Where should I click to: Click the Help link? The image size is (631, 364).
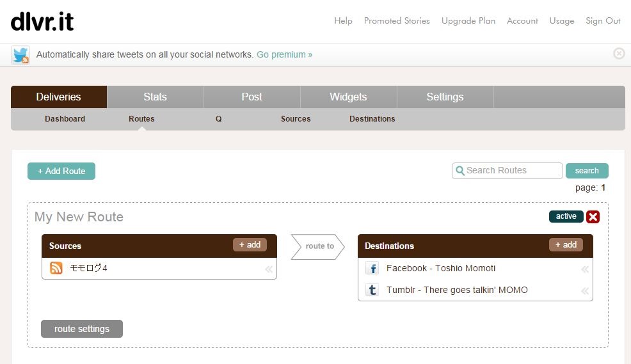tap(343, 21)
